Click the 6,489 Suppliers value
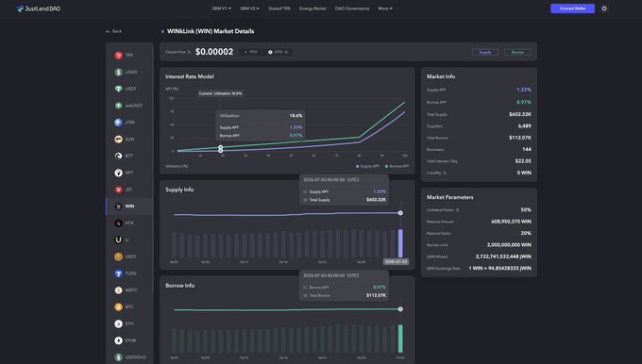This screenshot has height=364, width=642. 525,126
